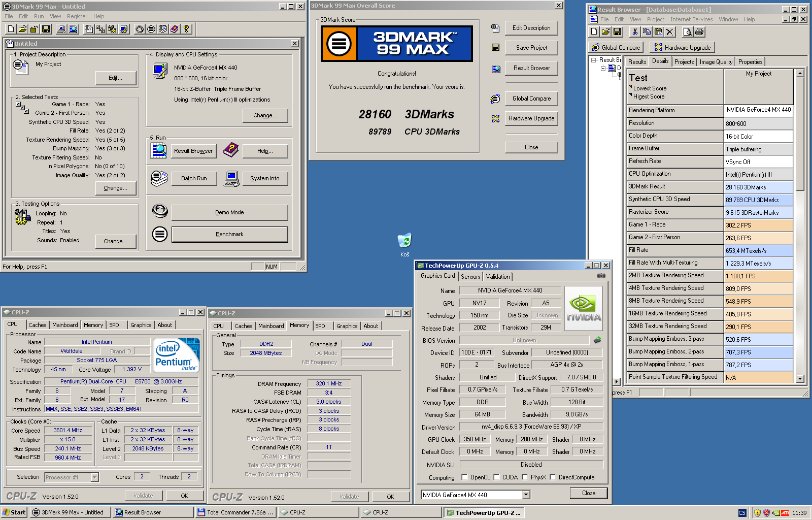Screen dimensions: 812x520
Task: Open Validation tab in GPU-Z
Action: pos(497,277)
